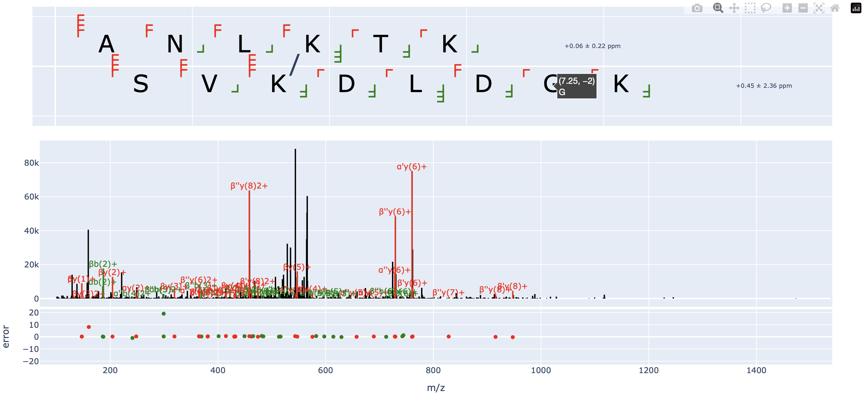Select the green βb(2)+ fragment label

103,264
